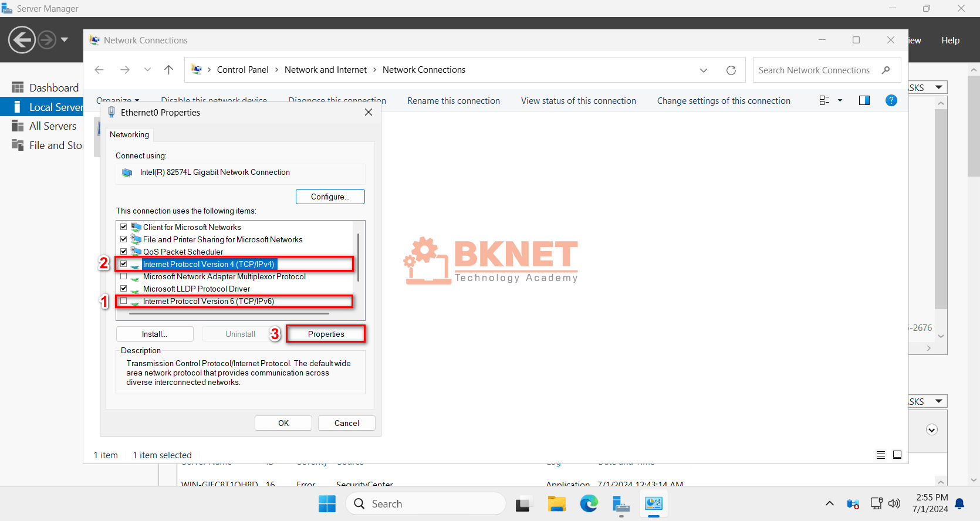
Task: Select the Networking tab
Action: pos(129,134)
